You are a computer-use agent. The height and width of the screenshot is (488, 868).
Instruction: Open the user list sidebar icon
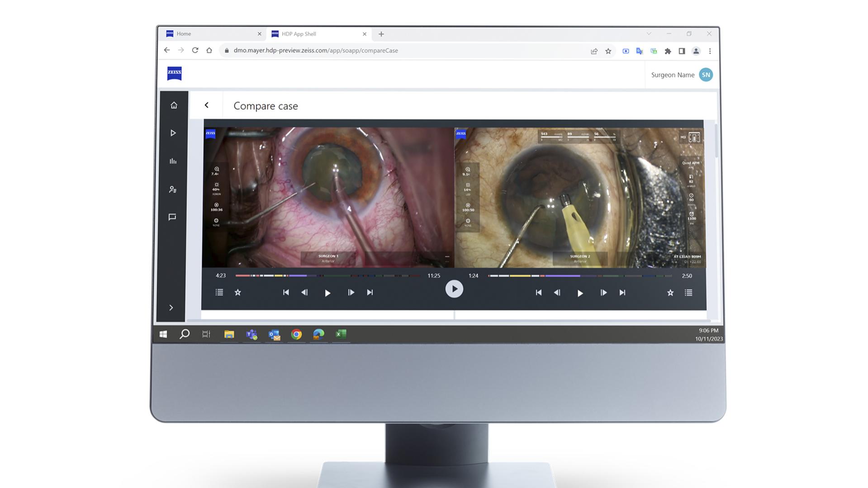(172, 190)
